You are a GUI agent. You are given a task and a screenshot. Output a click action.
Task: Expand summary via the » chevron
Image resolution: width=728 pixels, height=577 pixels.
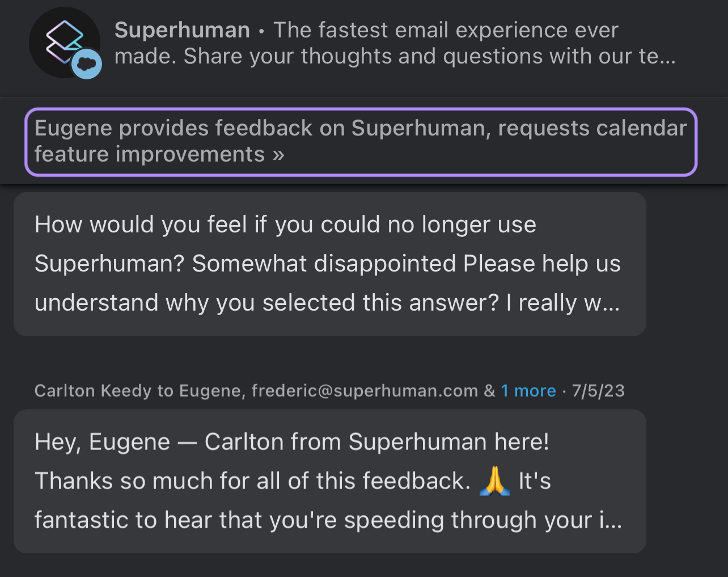tap(278, 154)
